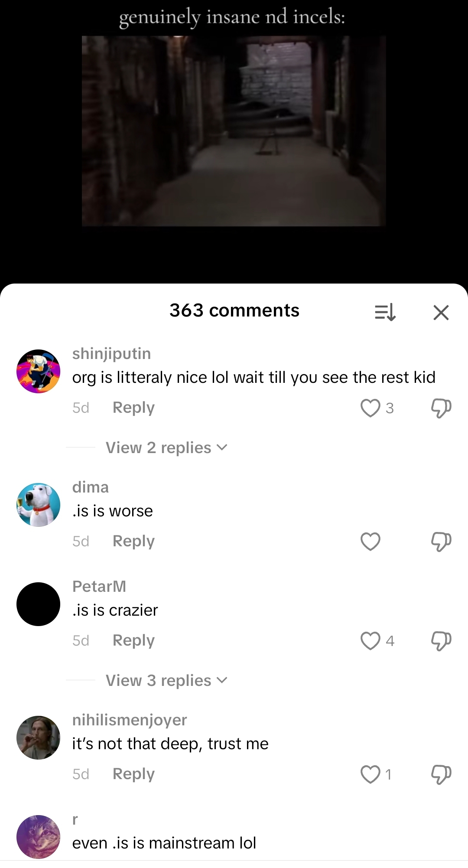The height and width of the screenshot is (868, 468).
Task: Like PetarM's comment with the heart
Action: pos(370,641)
